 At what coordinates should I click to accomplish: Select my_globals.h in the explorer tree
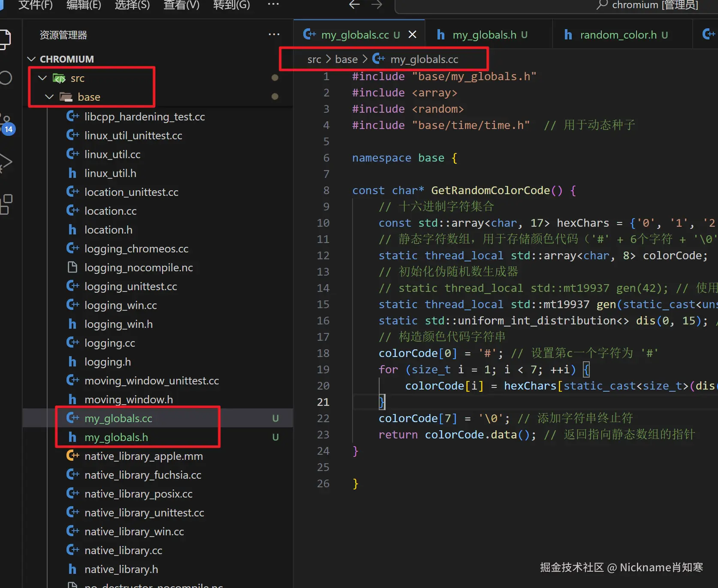(116, 437)
